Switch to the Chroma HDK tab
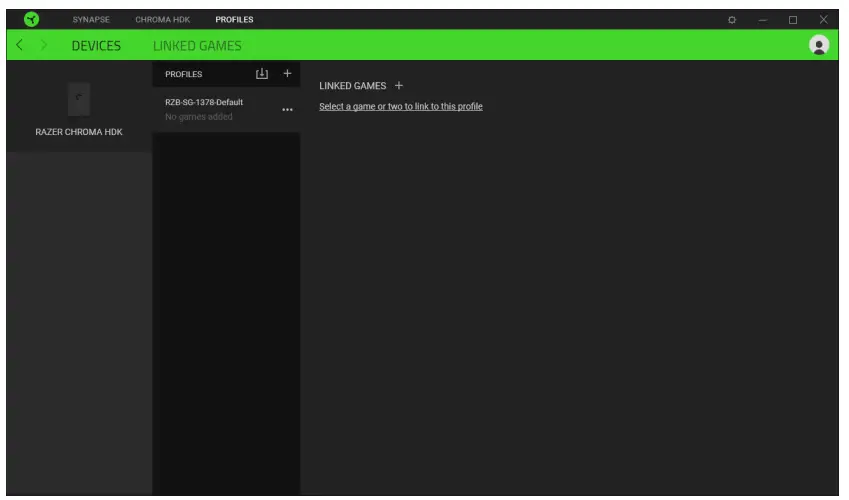The width and height of the screenshot is (849, 500). 162,20
